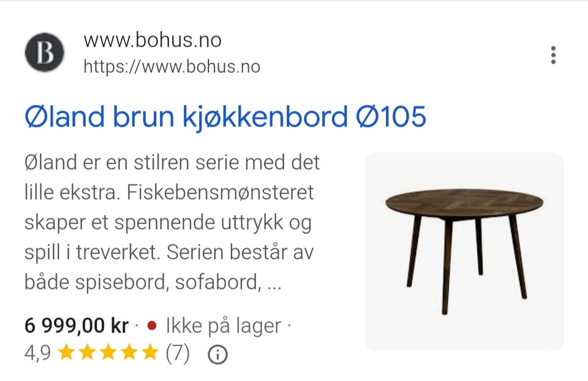Open the round brown table product thumbnail
Screen dimensions: 588x381
click(x=464, y=252)
